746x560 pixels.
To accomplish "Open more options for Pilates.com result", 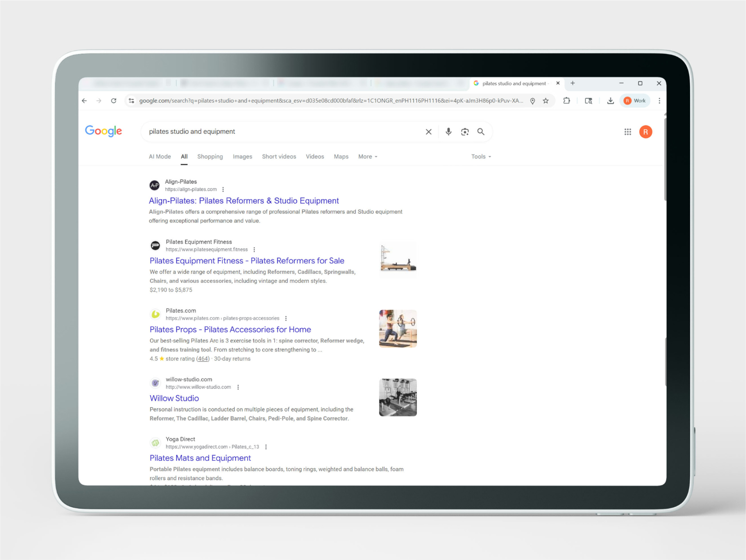I will point(286,318).
